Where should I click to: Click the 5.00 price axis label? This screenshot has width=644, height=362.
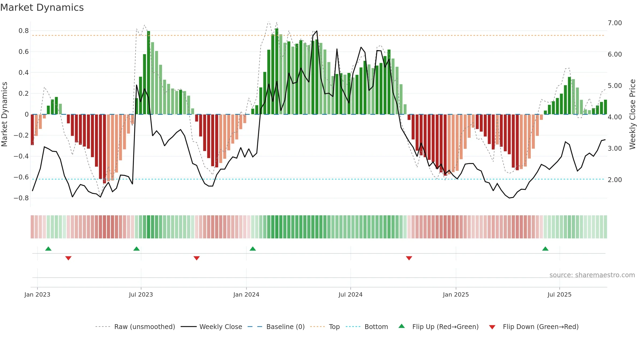coord(615,86)
